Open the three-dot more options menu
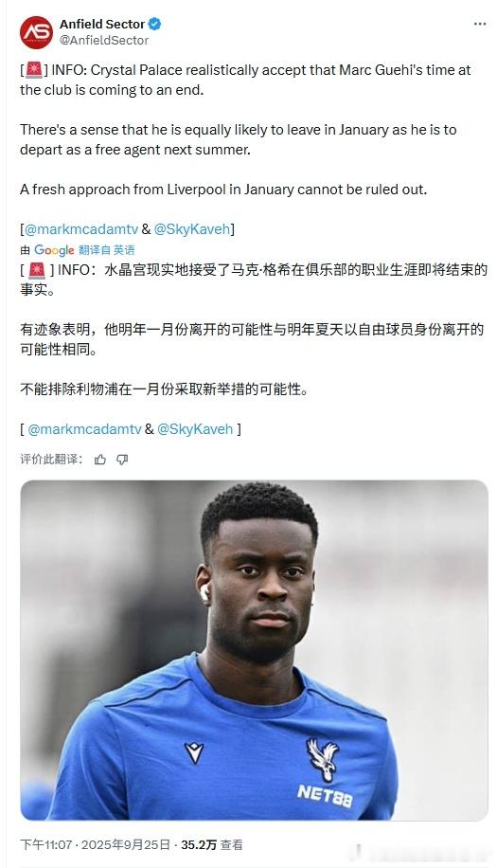 [480, 25]
